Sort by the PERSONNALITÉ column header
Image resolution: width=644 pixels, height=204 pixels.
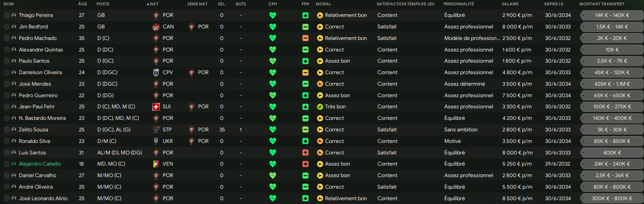click(x=459, y=4)
